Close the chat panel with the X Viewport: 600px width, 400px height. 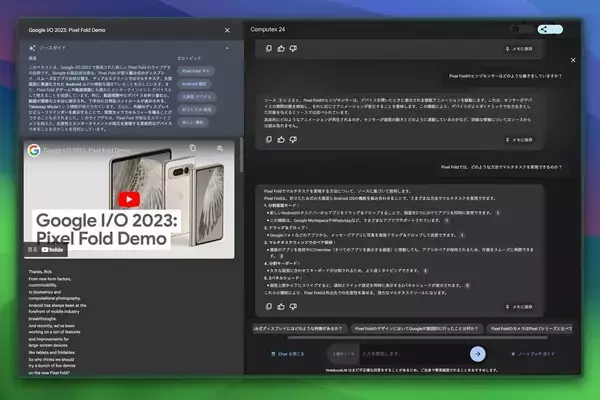coord(571,60)
